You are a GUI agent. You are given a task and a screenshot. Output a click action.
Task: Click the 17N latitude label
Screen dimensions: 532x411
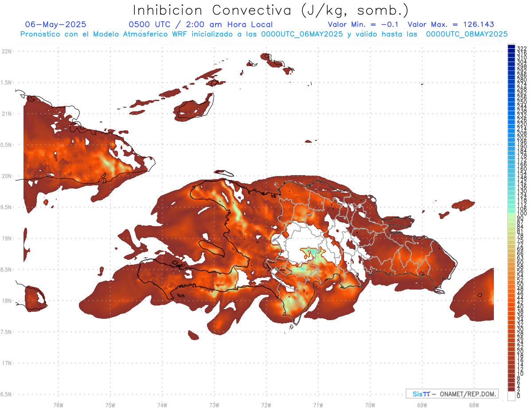pyautogui.click(x=7, y=363)
